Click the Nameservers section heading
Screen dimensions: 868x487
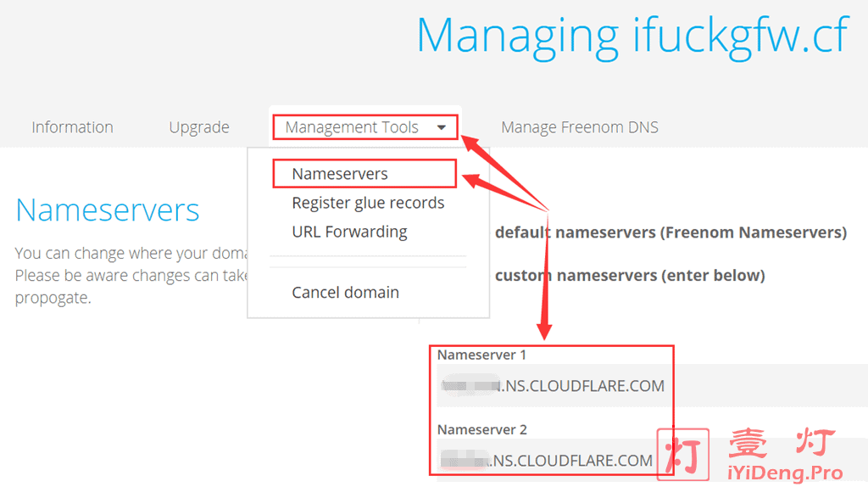point(108,210)
